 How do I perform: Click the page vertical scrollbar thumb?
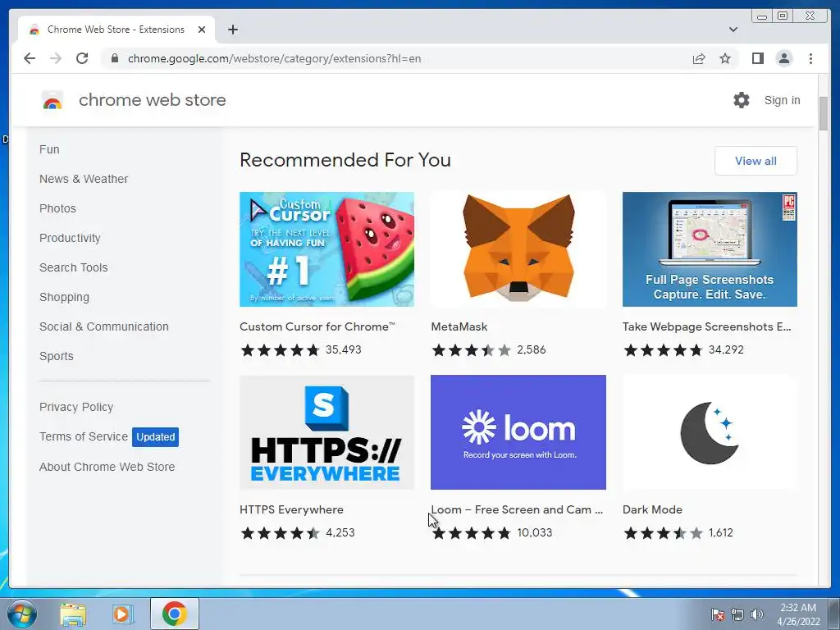pyautogui.click(x=824, y=113)
